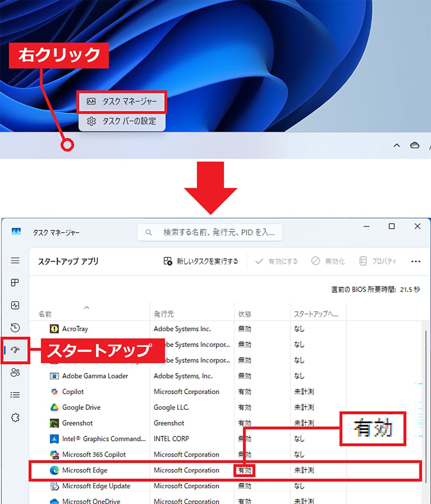Image resolution: width=431 pixels, height=504 pixels.
Task: Click Google LLC. publisher cell
Action: [171, 407]
